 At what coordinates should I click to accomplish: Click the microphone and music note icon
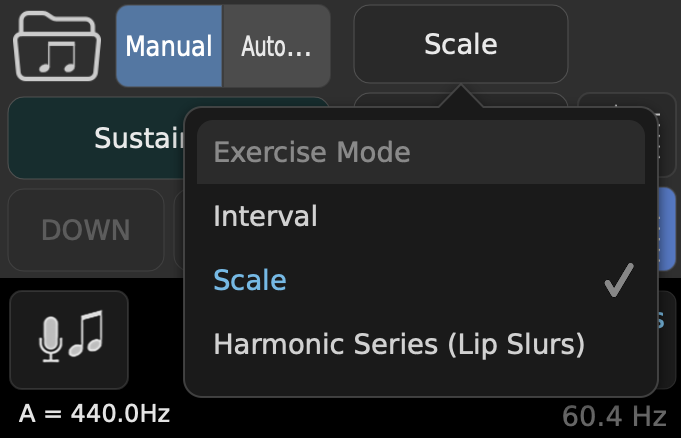[x=69, y=340]
